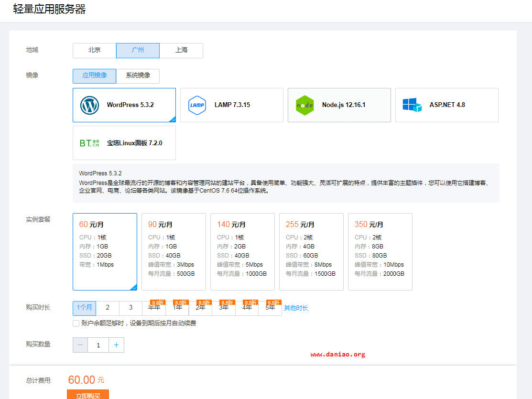532x399 pixels.
Task: Click the 峰值带宽：3Mbps spec text
Action: [x=171, y=265]
